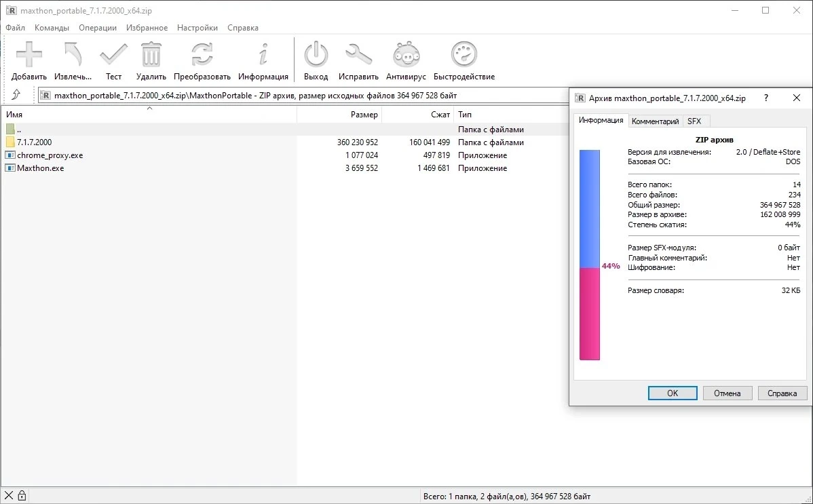The width and height of the screenshot is (813, 504).
Task: Launch the Антивирус scan icon
Action: point(406,54)
